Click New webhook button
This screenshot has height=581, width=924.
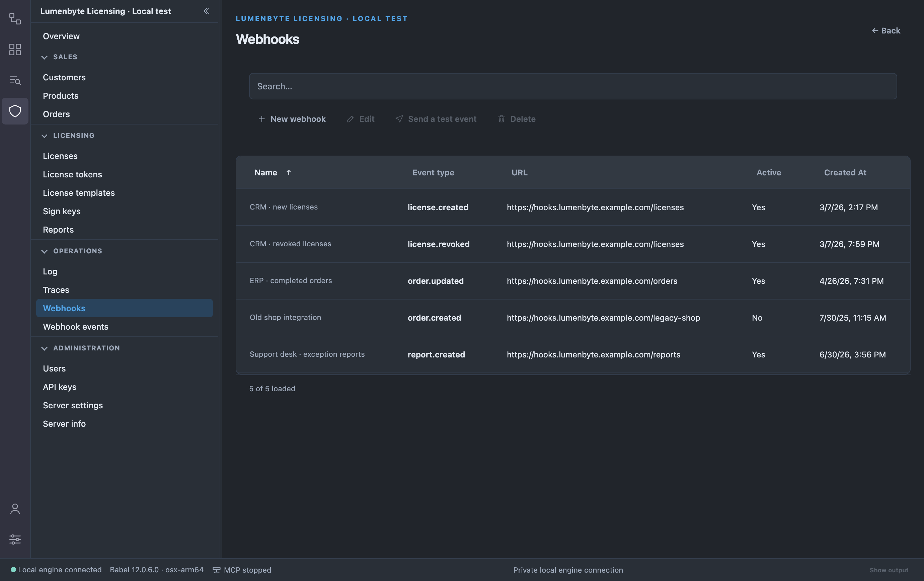point(292,119)
